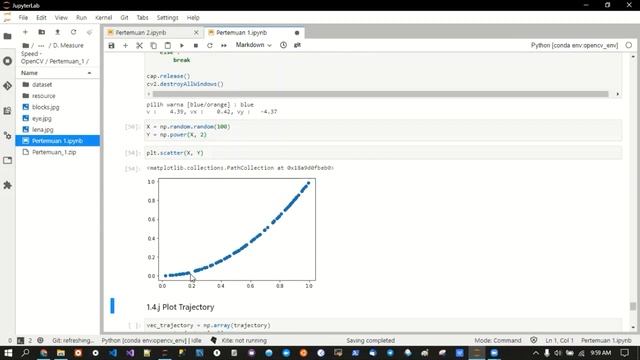Open the Extension Manager puzzle icon
The width and height of the screenshot is (640, 360).
click(7, 185)
